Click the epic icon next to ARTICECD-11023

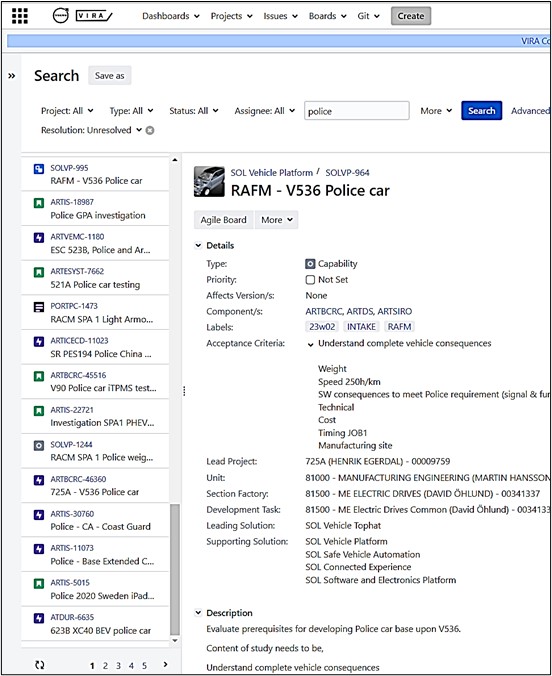39,341
